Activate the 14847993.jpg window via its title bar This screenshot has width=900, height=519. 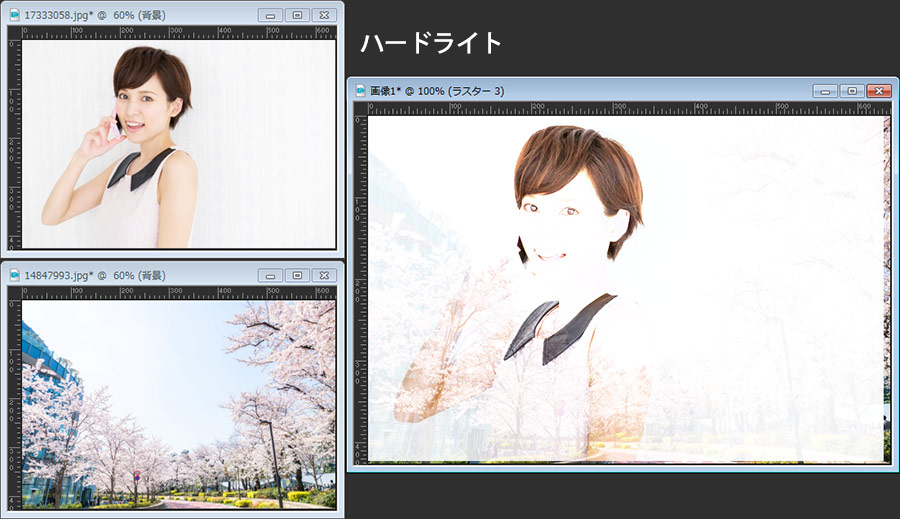[180, 275]
